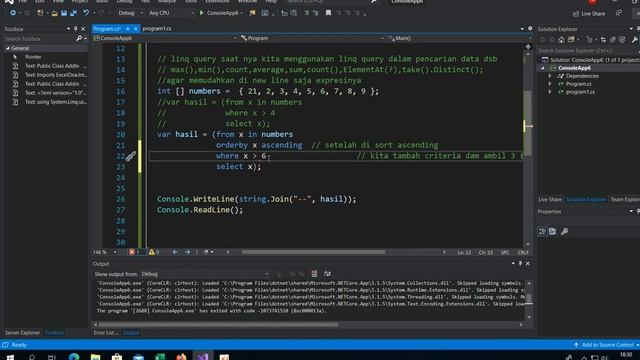Click Add to Source Control in status bar

coord(607,345)
